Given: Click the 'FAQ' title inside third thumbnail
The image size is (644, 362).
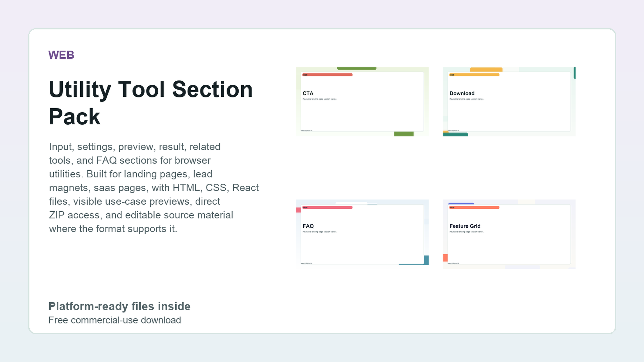Looking at the screenshot, I should (308, 226).
